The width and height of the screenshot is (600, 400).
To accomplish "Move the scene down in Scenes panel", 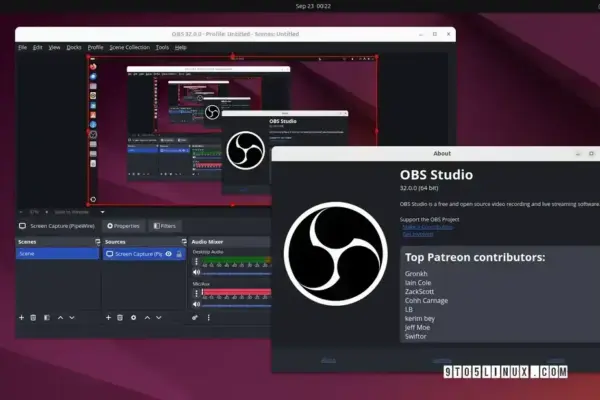I will [72, 318].
